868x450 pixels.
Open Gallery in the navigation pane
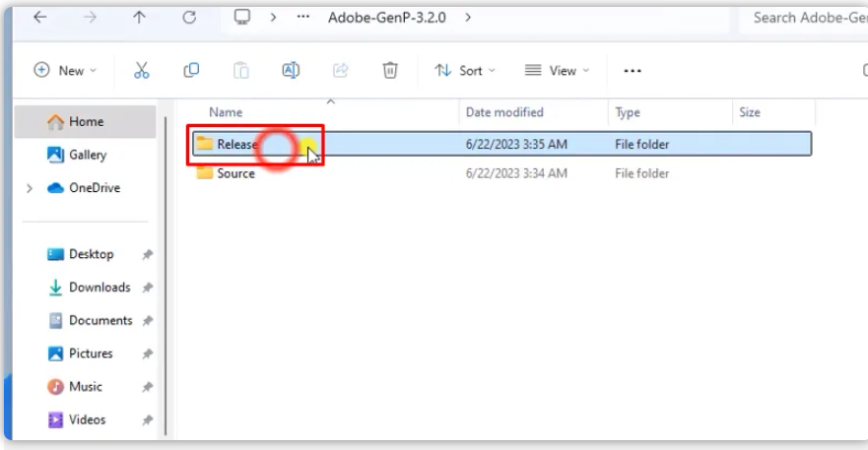coord(87,156)
